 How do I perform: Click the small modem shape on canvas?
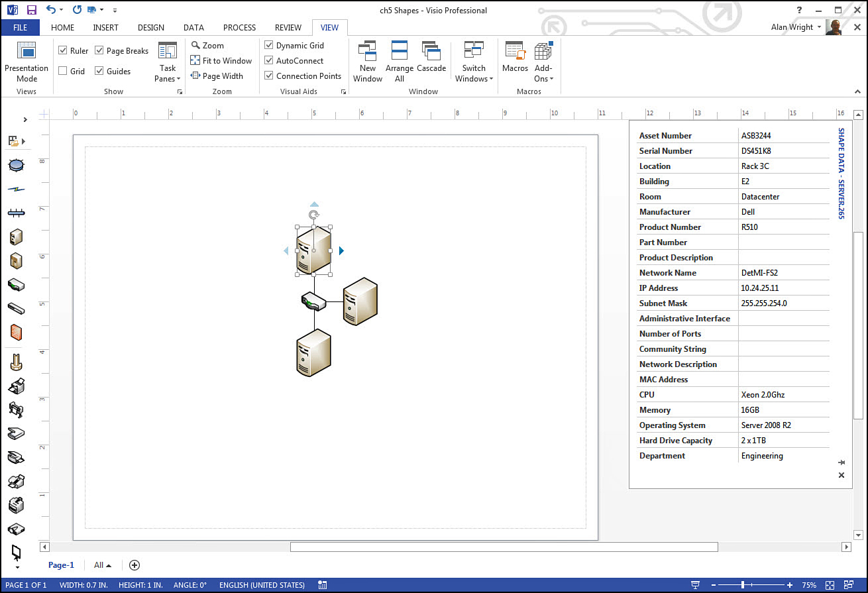[x=313, y=301]
